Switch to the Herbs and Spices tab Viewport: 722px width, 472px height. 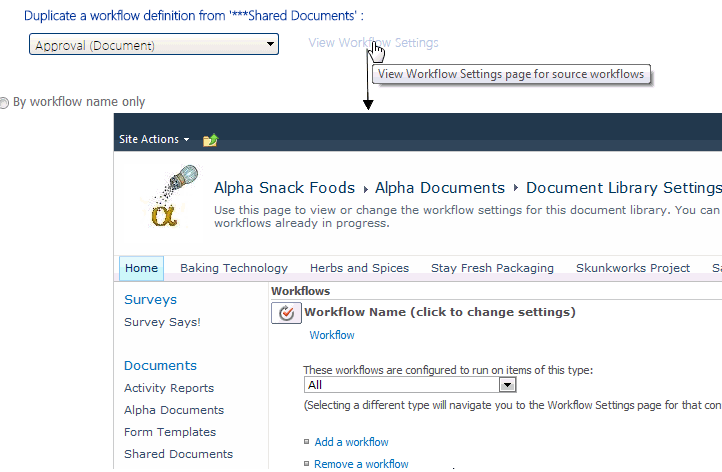(359, 268)
